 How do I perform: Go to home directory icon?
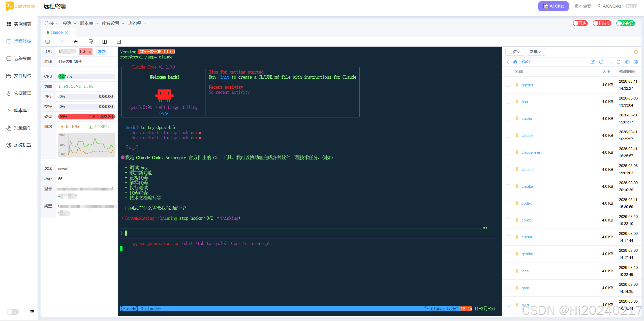[x=515, y=62]
